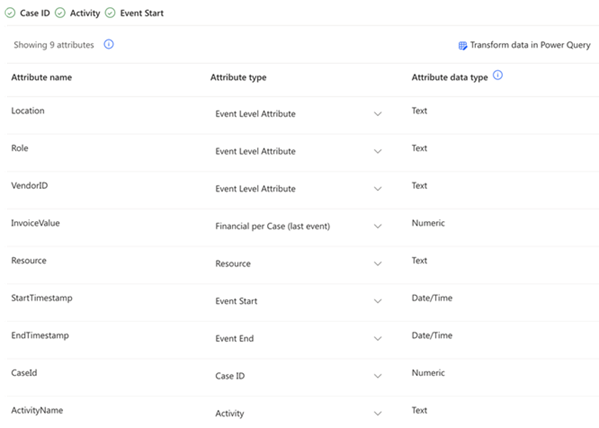This screenshot has width=599, height=428.
Task: Click the Power Query table icon
Action: point(463,45)
